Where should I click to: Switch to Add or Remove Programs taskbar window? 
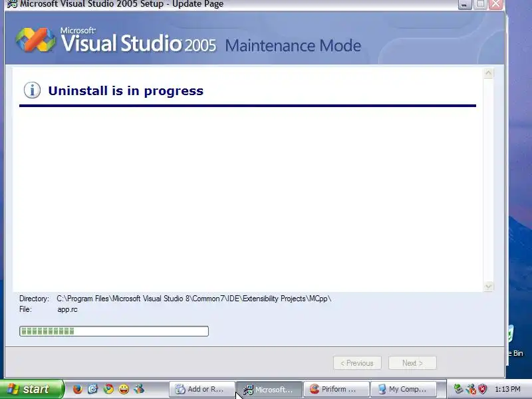(202, 389)
